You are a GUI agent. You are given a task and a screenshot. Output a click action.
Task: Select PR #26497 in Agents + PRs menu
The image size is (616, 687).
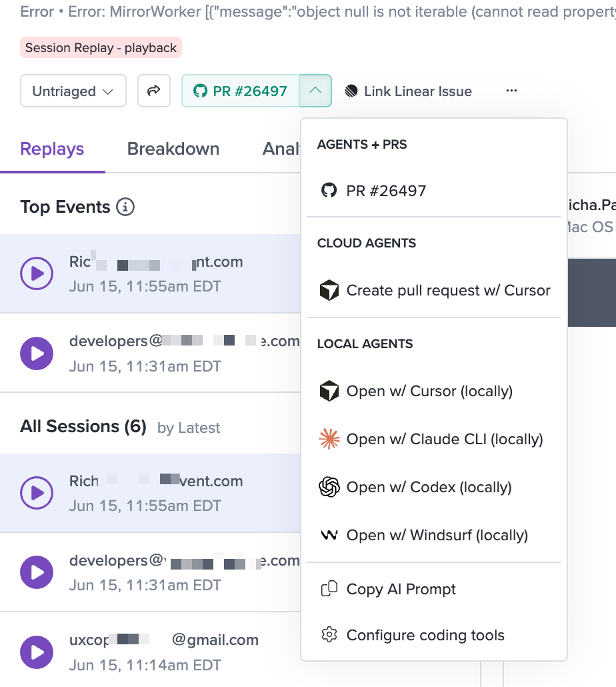434,191
